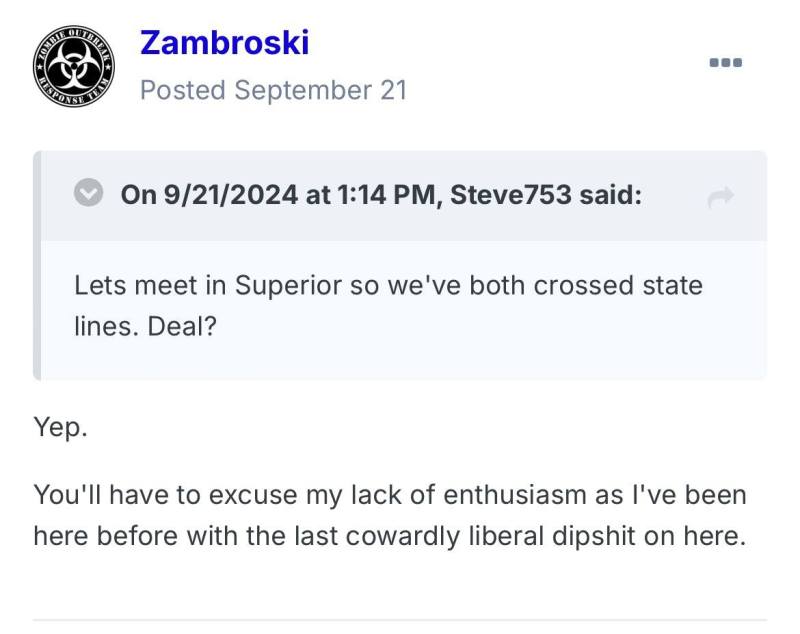Open the Zambroski profile link

224,42
